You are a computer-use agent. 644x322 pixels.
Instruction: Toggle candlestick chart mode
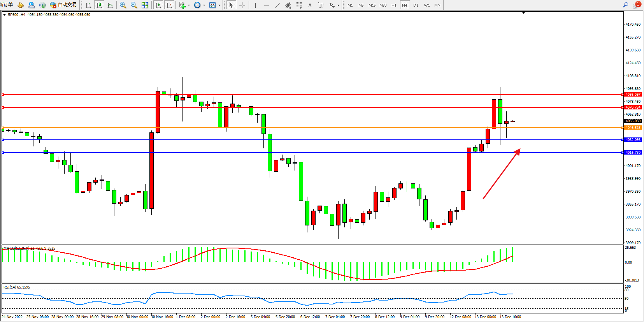click(x=99, y=5)
